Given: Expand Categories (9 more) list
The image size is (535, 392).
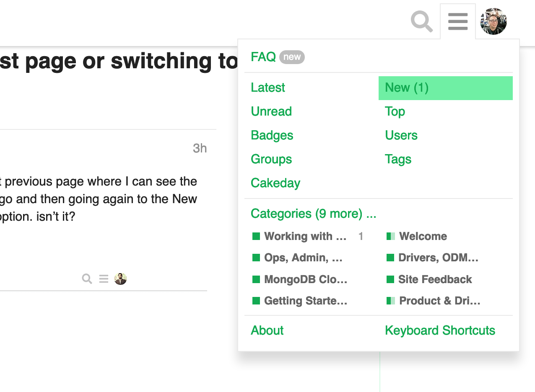Looking at the screenshot, I should [x=313, y=214].
